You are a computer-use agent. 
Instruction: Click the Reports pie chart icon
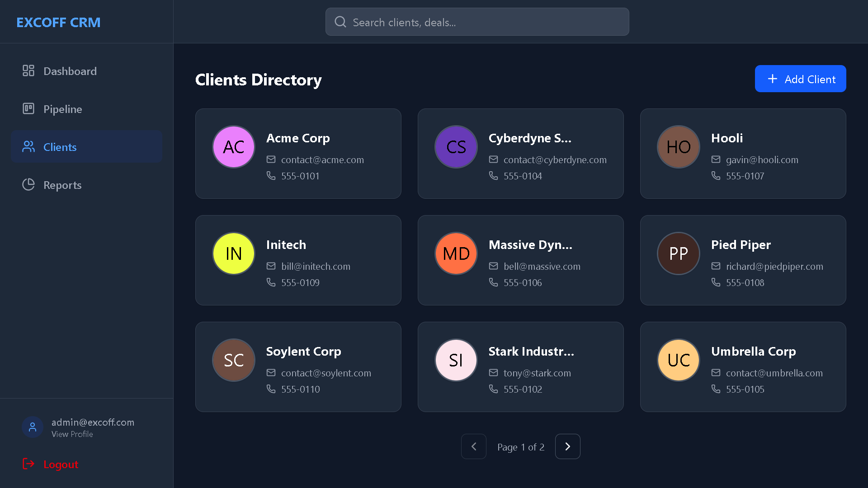[x=28, y=185]
